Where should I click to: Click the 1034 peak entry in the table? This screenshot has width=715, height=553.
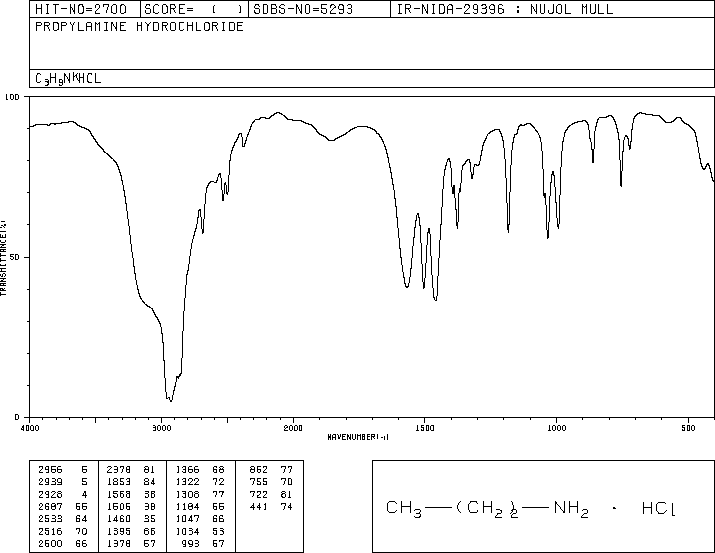coord(200,532)
